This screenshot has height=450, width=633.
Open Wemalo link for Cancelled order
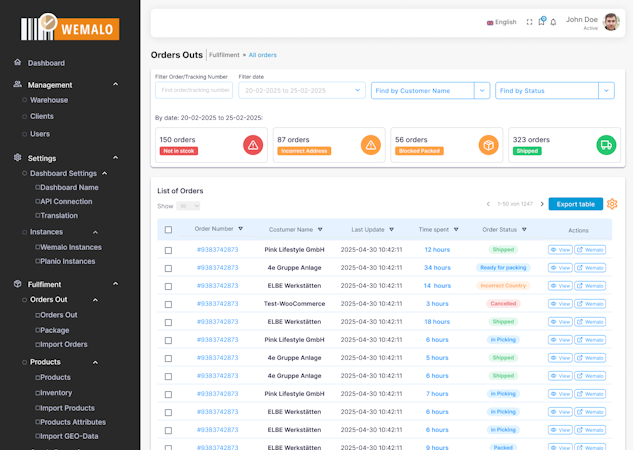click(x=590, y=304)
